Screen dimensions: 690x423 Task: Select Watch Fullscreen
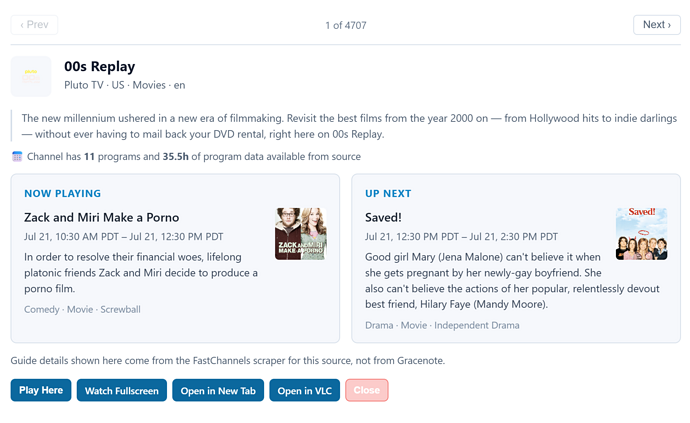point(121,390)
